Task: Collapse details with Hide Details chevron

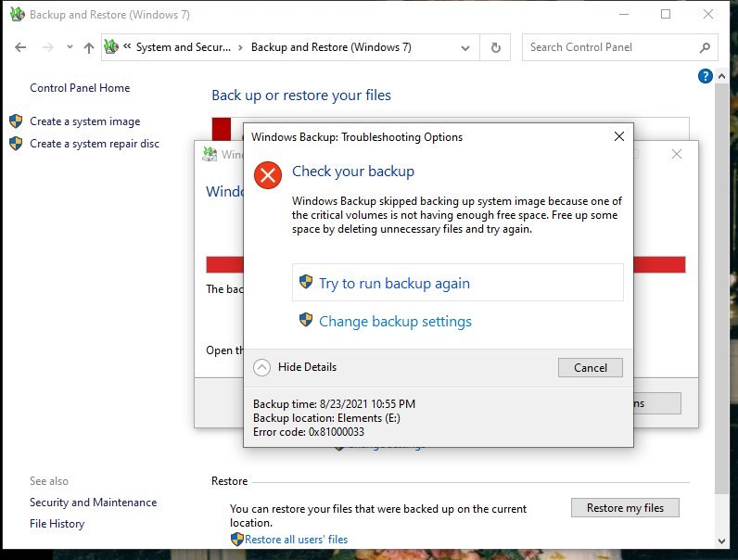Action: point(261,367)
